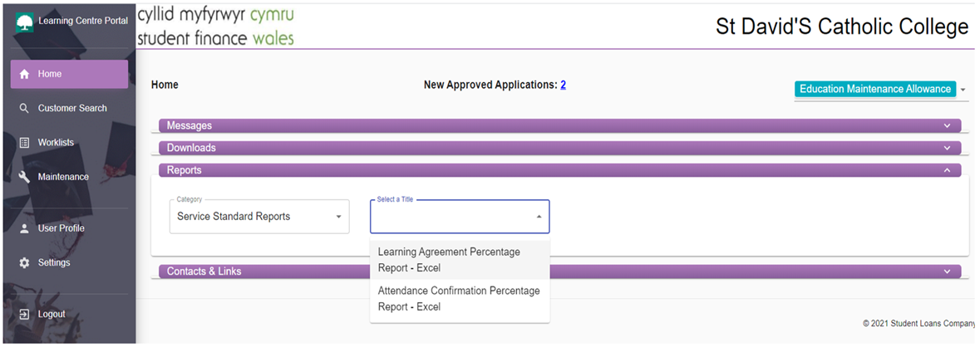This screenshot has height=347, width=980.
Task: Collapse the Reports section chevron
Action: [x=948, y=170]
